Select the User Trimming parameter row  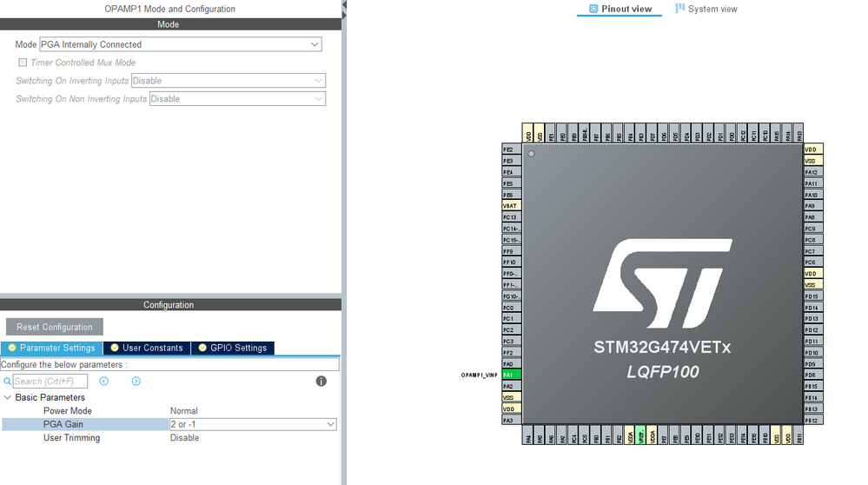pyautogui.click(x=169, y=438)
